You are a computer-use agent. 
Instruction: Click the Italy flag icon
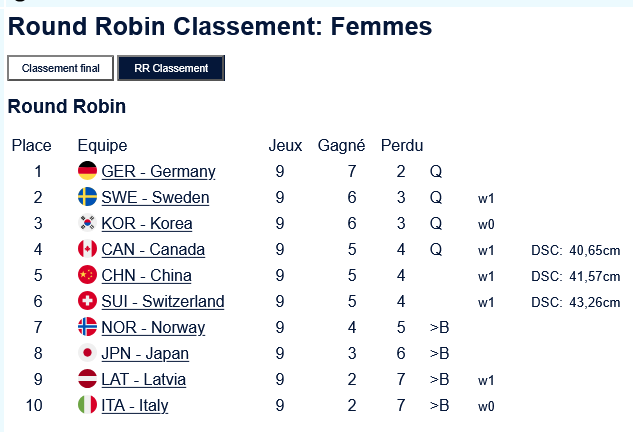(87, 405)
